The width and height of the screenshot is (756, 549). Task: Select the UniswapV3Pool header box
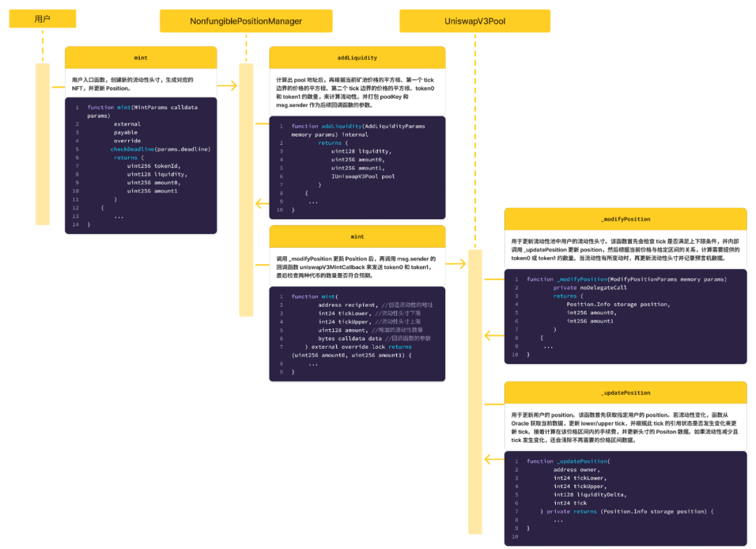pos(475,21)
